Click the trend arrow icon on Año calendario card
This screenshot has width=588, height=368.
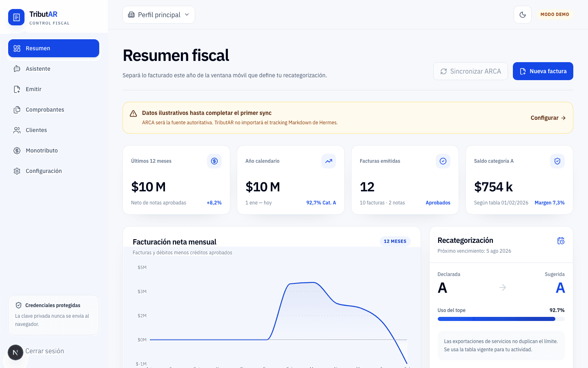coord(329,161)
